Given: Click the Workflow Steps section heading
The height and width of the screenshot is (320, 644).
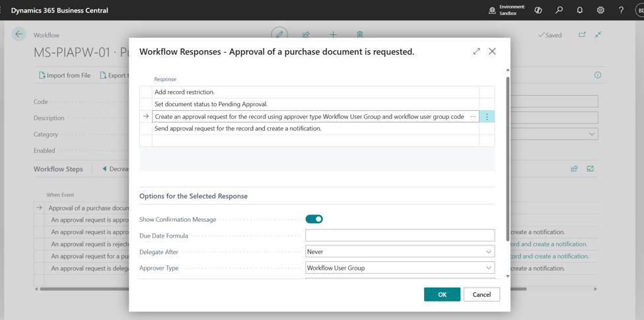Looking at the screenshot, I should click(58, 169).
